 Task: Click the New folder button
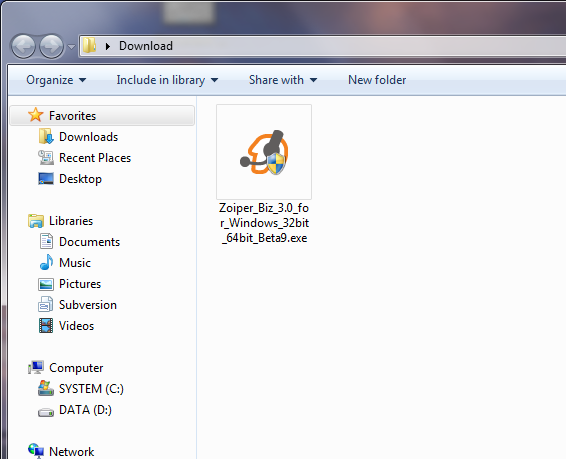pyautogui.click(x=377, y=80)
